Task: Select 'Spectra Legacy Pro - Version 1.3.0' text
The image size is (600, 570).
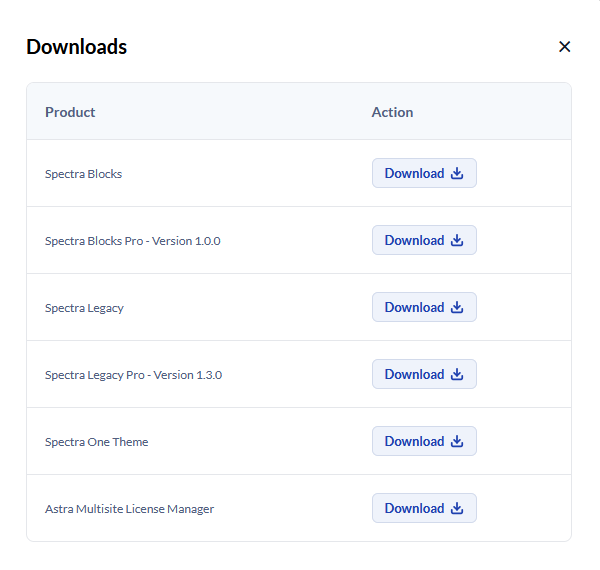Action: [133, 375]
